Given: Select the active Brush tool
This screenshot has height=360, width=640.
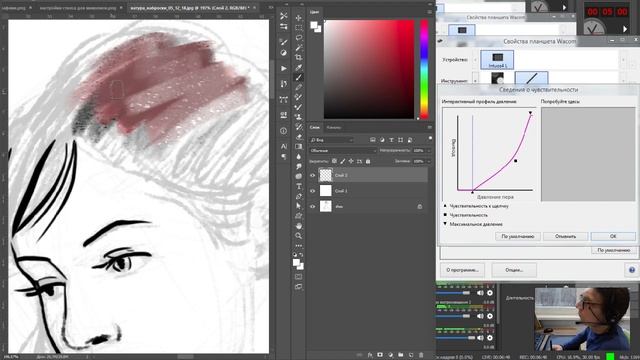Looking at the screenshot, I should [299, 78].
